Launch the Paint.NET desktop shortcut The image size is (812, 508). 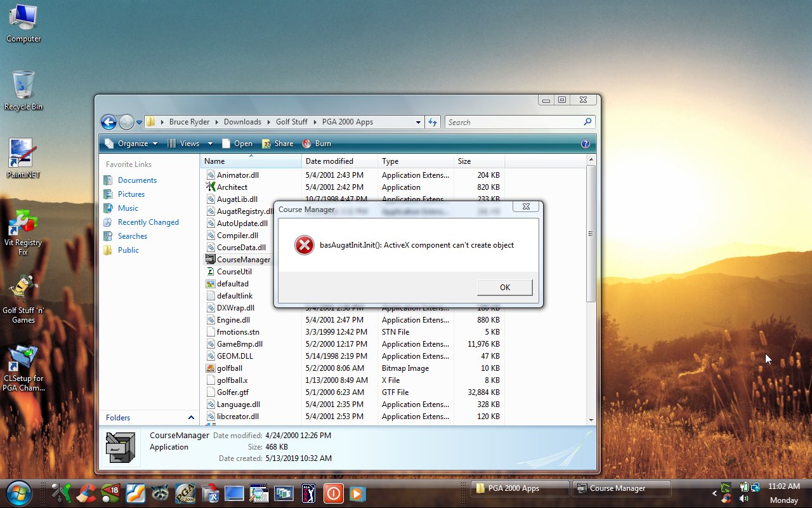coord(23,159)
